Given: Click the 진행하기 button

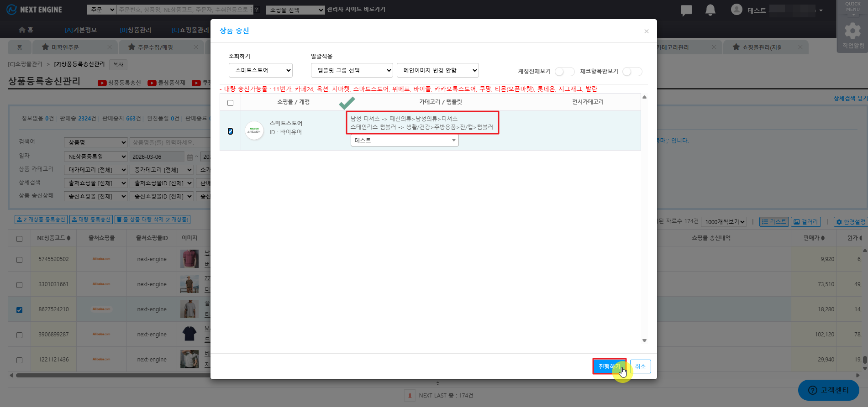Looking at the screenshot, I should click(x=609, y=366).
